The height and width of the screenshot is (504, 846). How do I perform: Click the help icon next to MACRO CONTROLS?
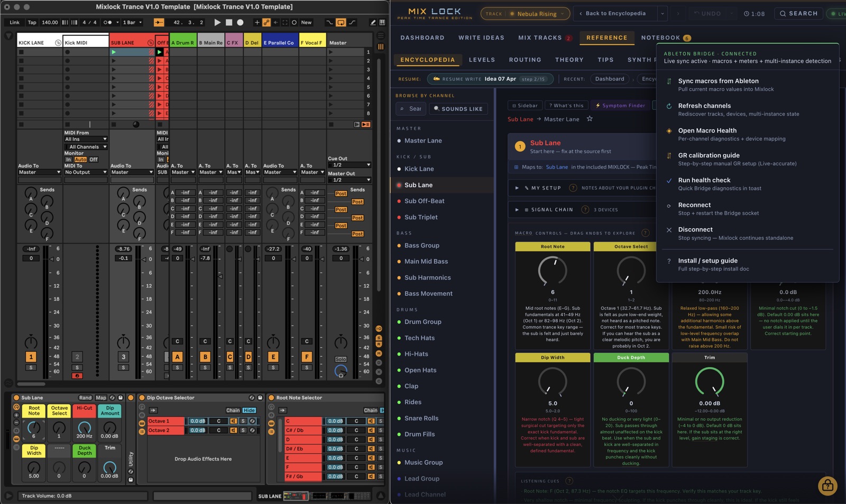coord(645,233)
